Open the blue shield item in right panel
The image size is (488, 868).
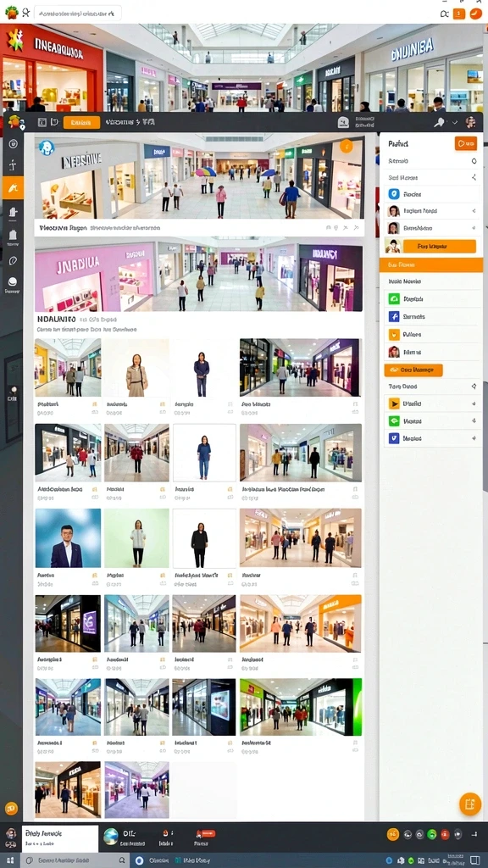pos(394,194)
